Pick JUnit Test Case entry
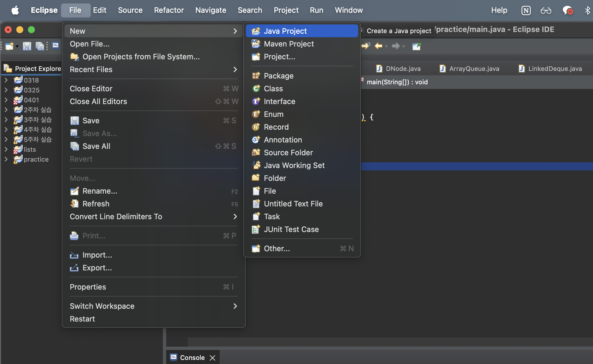 (x=291, y=229)
